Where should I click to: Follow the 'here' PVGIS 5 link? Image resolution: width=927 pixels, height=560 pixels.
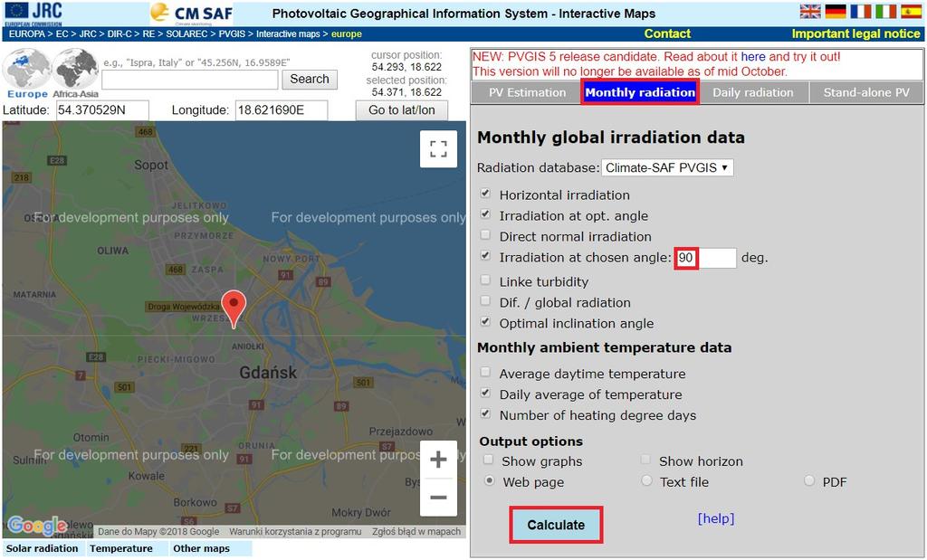click(752, 57)
